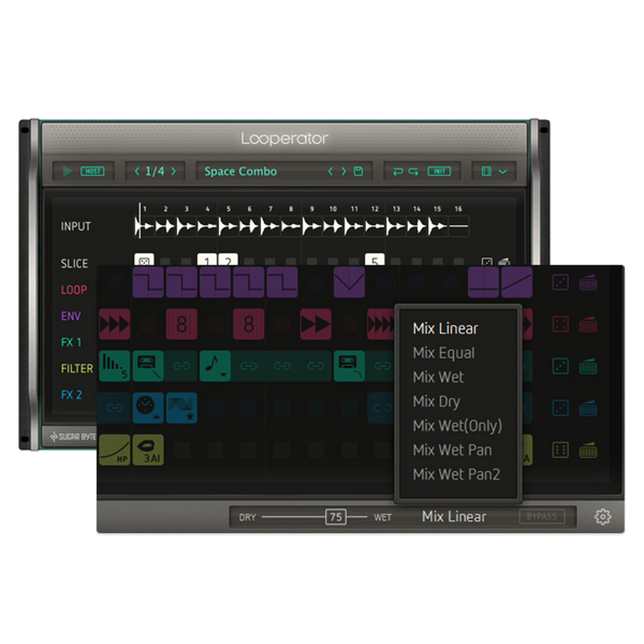Start playback with the play triangle
This screenshot has height=644, width=644.
[68, 171]
